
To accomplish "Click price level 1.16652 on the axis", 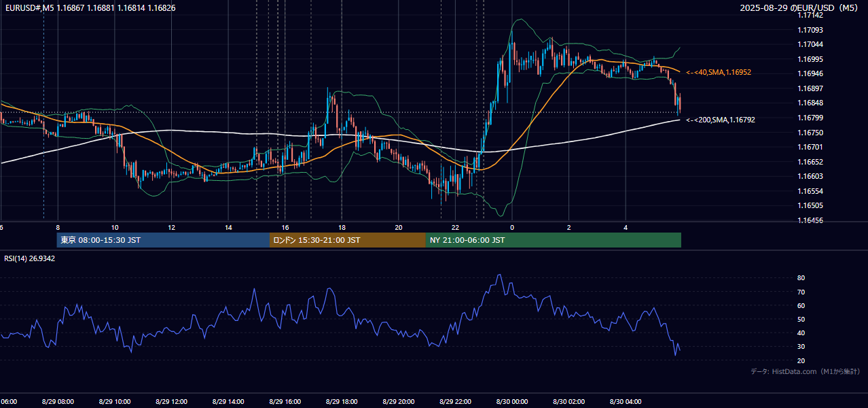I will pos(810,162).
